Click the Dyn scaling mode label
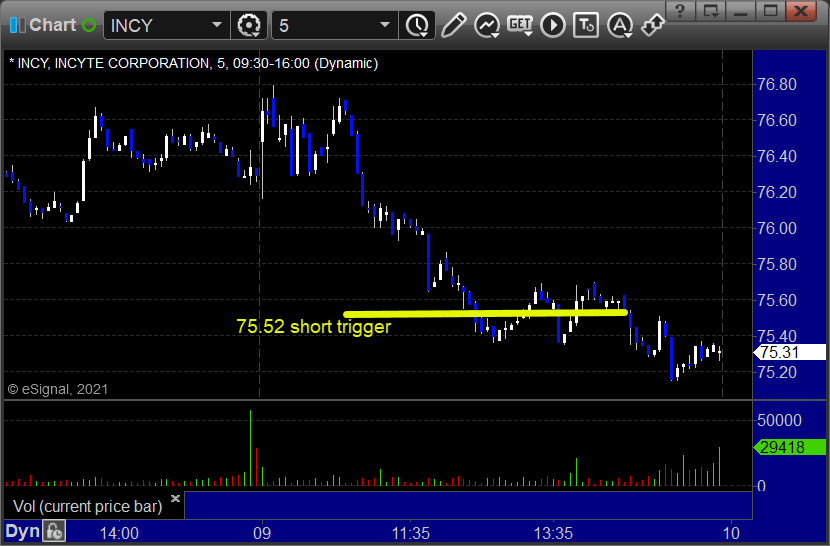The height and width of the screenshot is (546, 830). [x=22, y=531]
